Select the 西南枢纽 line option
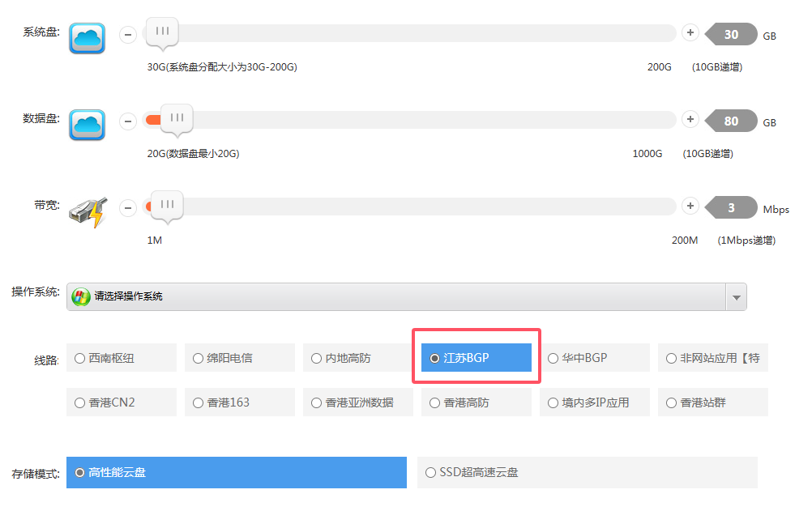The width and height of the screenshot is (812, 511). [121, 358]
